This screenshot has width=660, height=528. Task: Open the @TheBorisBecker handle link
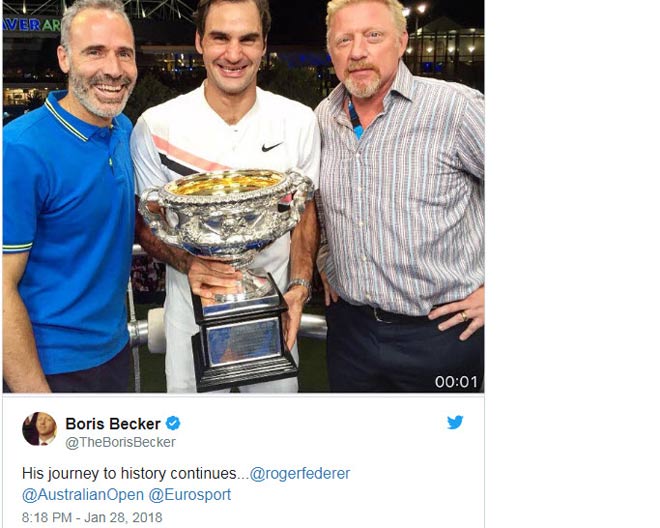pos(120,442)
